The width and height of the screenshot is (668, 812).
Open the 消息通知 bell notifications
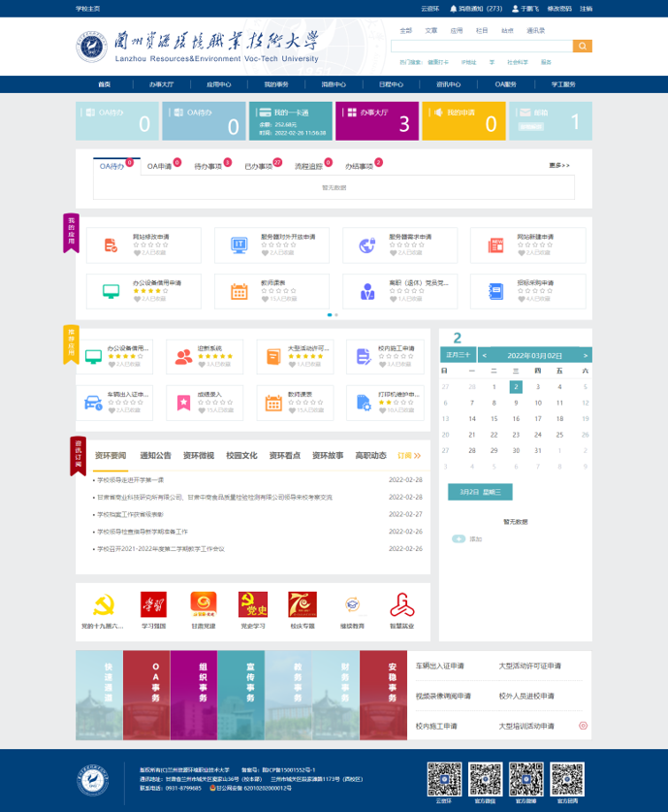480,8
